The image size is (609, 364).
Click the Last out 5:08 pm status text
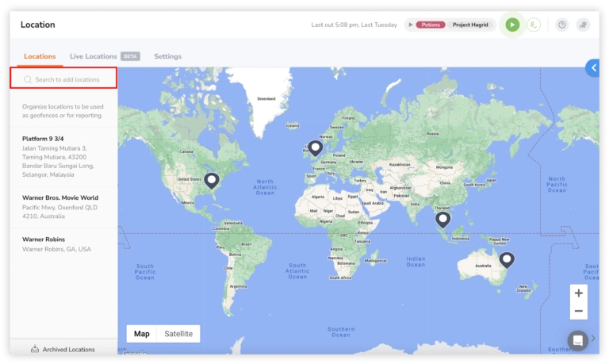click(x=354, y=25)
